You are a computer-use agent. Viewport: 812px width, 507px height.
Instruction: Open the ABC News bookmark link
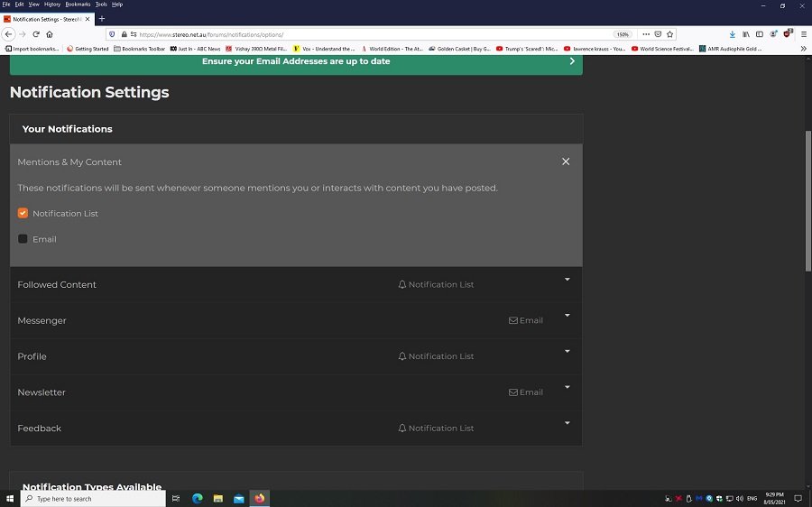tap(196, 49)
